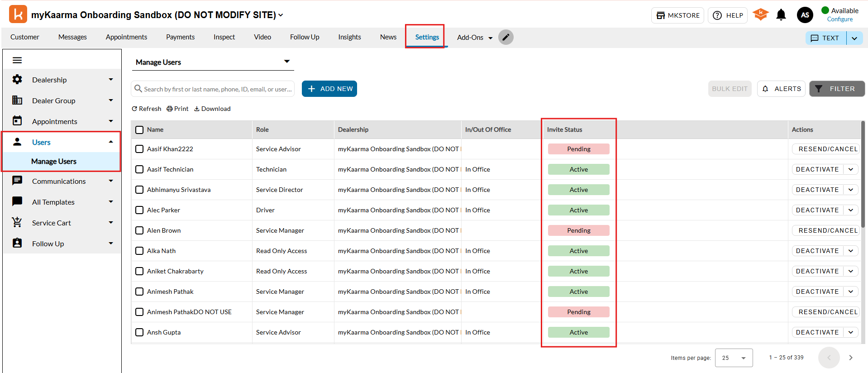Check the box for Alka Nath
This screenshot has height=373, width=868.
click(x=139, y=251)
